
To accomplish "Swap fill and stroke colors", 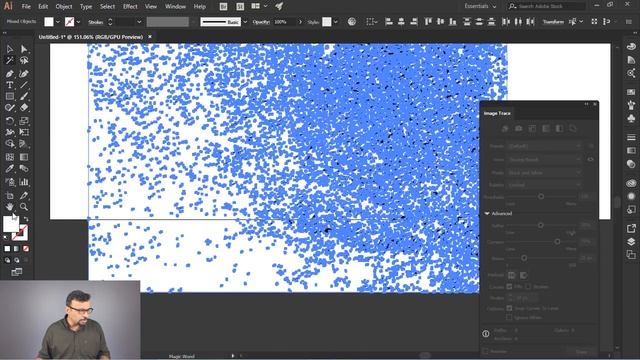I will tap(26, 220).
